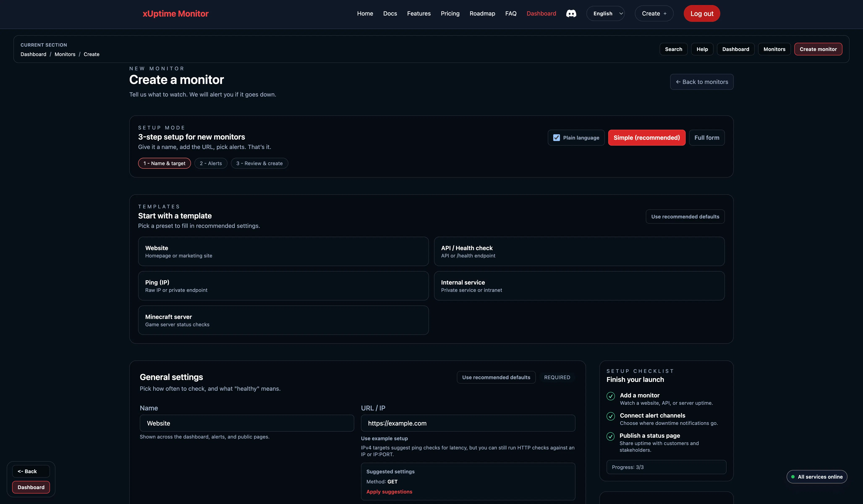
Task: Jump to step 3 - Review & create
Action: tap(259, 163)
